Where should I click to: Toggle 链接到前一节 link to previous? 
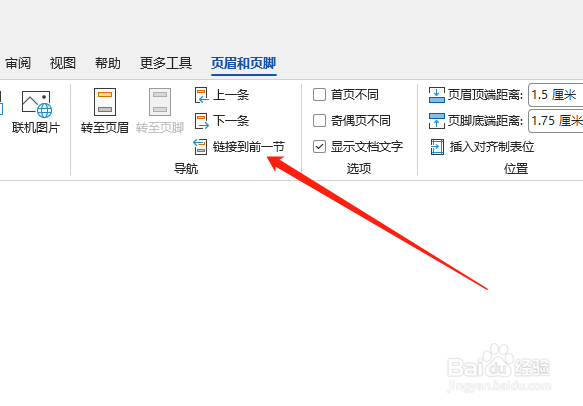(x=239, y=147)
